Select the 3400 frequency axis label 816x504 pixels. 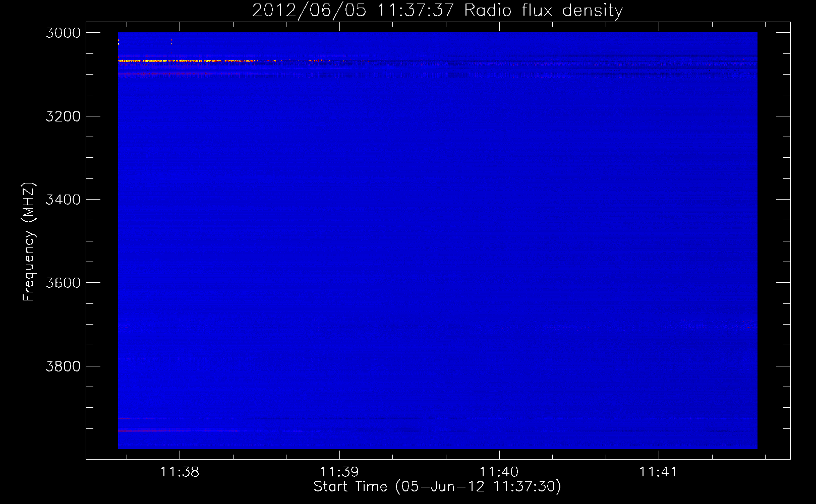point(63,200)
